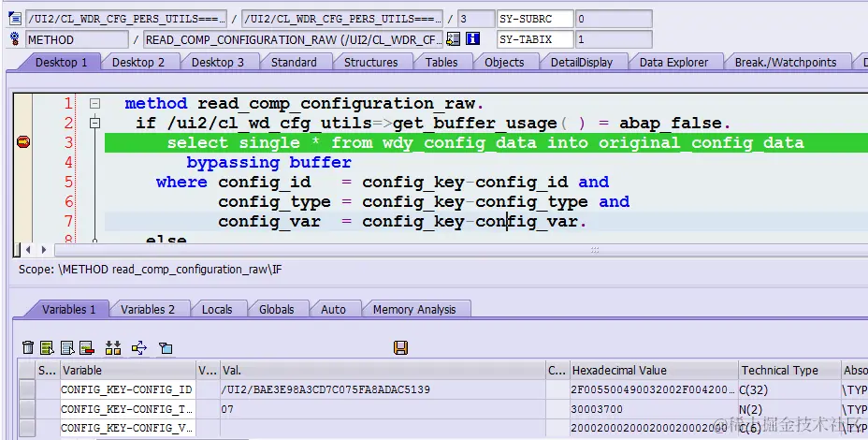Viewport: 868px width, 440px height.
Task: Click the first program name field
Action: point(126,19)
